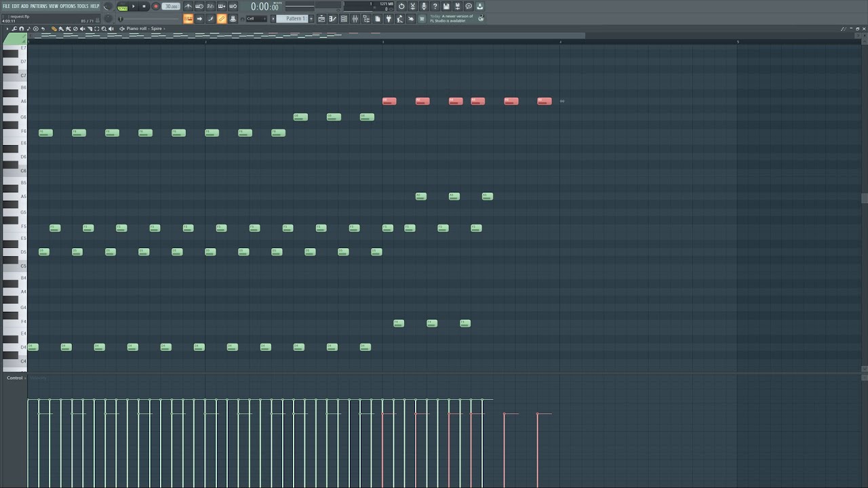Select the playback scrub speaker tool
Image resolution: width=868 pixels, height=488 pixels.
[x=111, y=28]
